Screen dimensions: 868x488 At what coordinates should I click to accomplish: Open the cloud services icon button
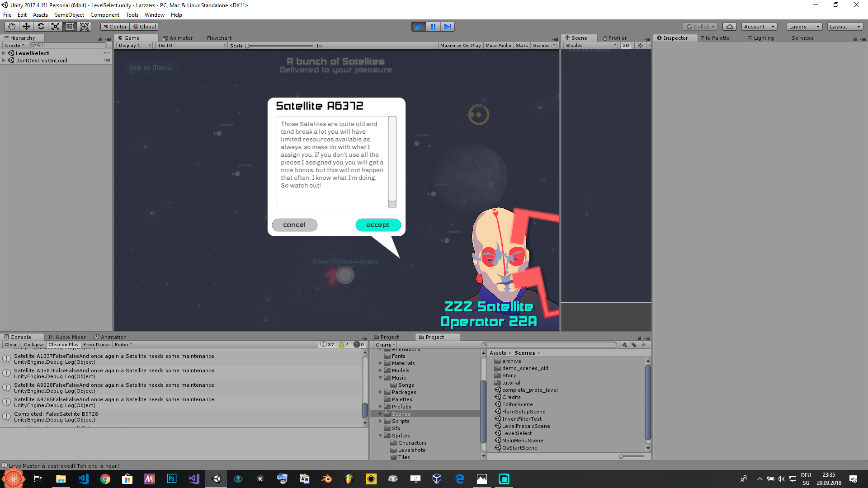pos(729,27)
